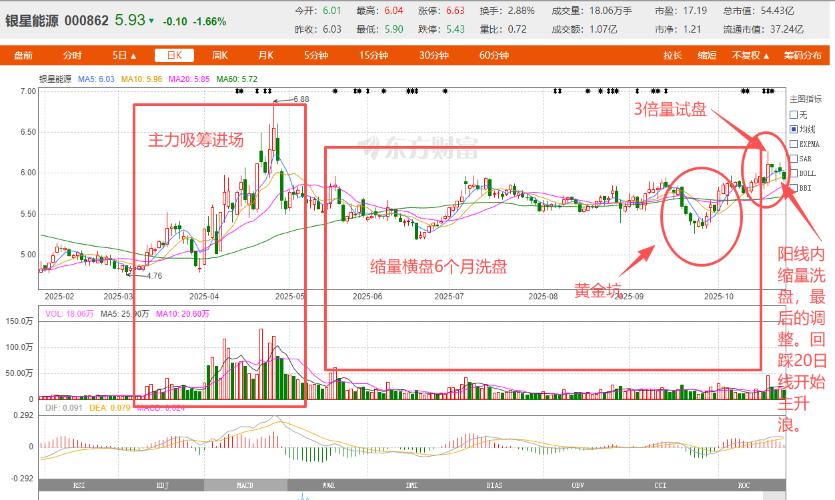Switch sub-chart to KDJ indicator

pos(162,485)
